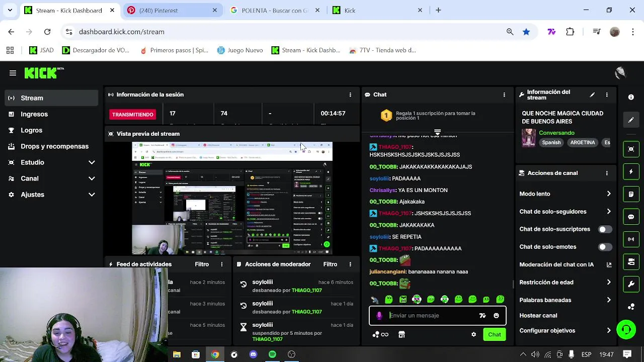Open the hamburger sidebar menu
Viewport: 644px width, 362px height.
pos(13,73)
